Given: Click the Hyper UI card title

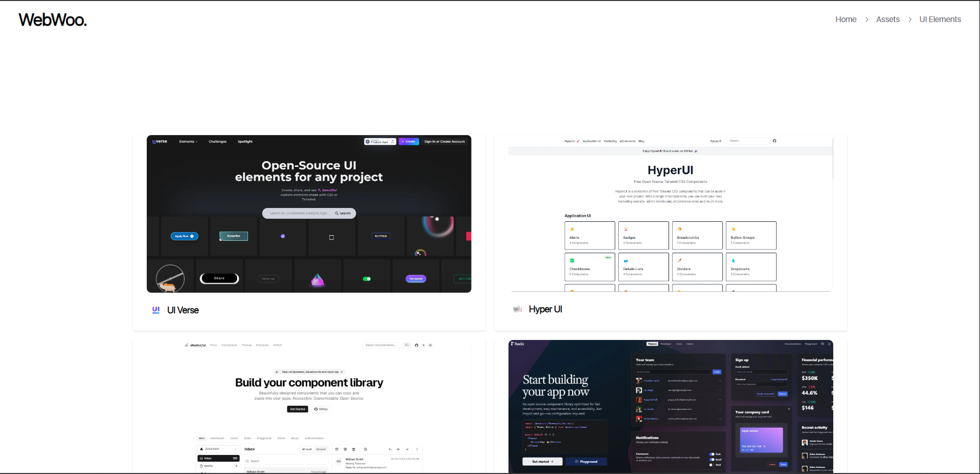Looking at the screenshot, I should 545,309.
